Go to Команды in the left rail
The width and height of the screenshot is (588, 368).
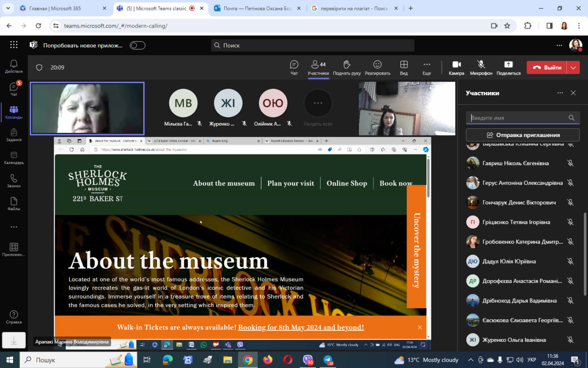pos(14,112)
